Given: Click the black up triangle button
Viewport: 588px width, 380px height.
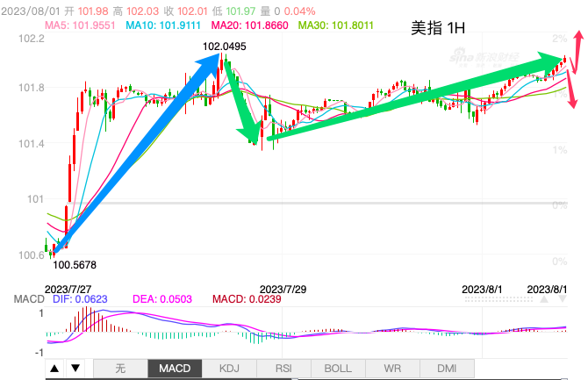Looking at the screenshot, I should click(54, 369).
